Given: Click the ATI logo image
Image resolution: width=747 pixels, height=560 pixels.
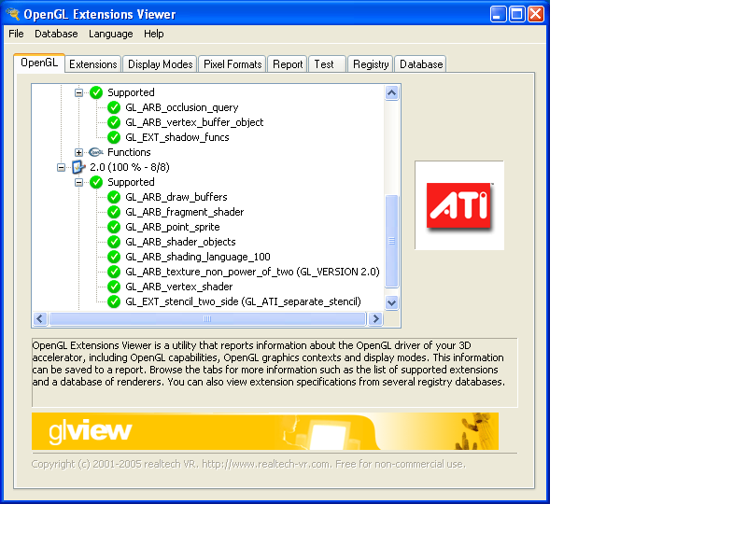Looking at the screenshot, I should (458, 204).
